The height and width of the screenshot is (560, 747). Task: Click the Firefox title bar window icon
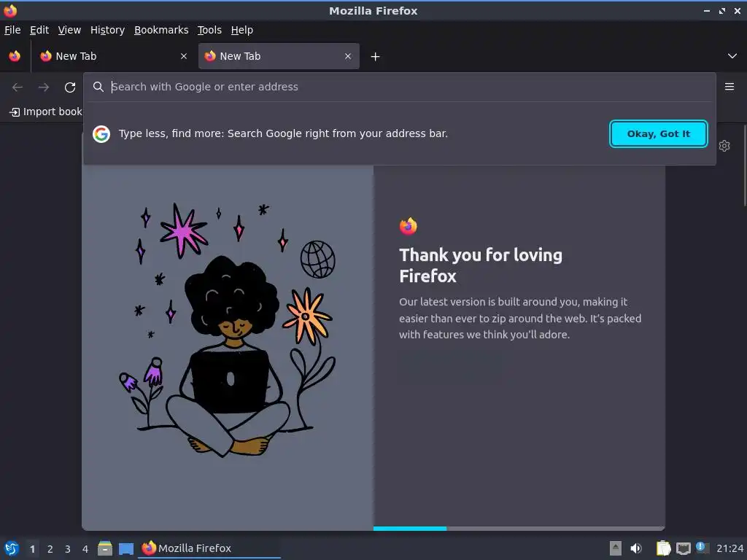click(x=10, y=10)
